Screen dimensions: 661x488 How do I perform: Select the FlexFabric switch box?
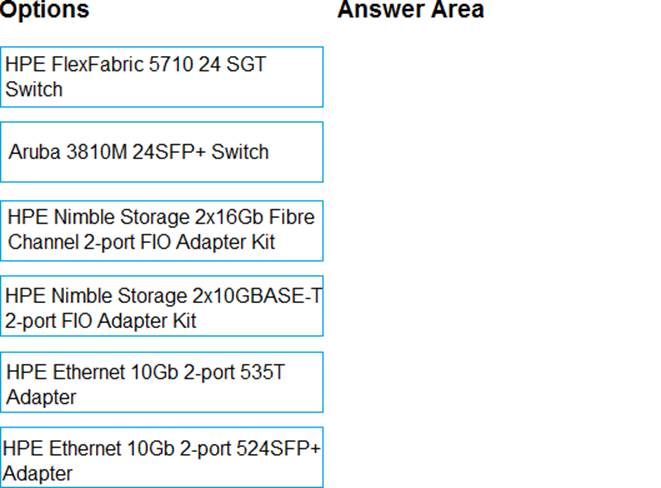coord(162,77)
